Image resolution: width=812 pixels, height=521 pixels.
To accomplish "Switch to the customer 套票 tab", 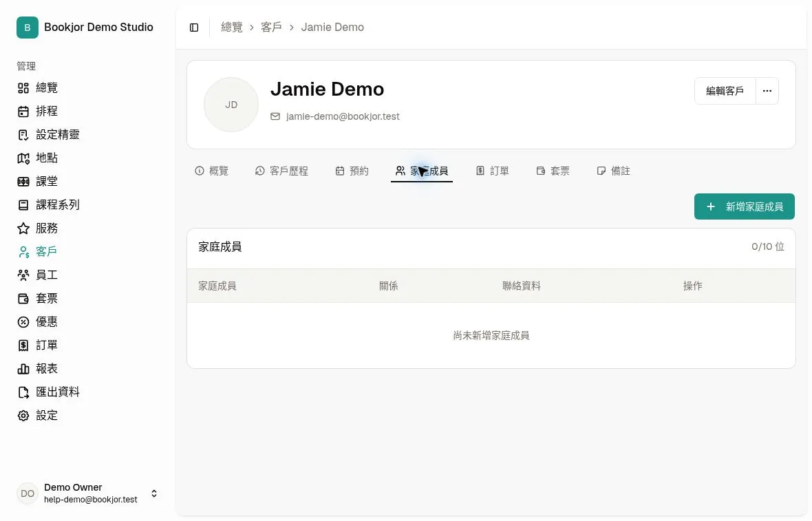I will 553,171.
